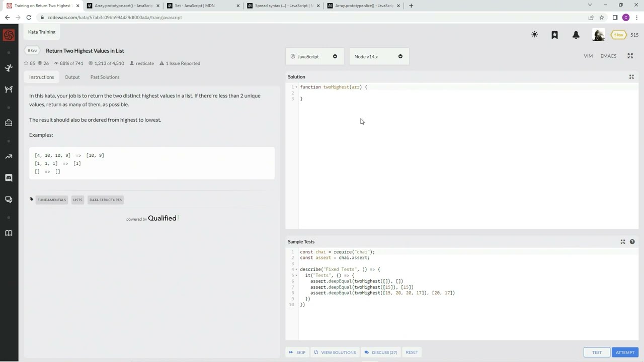The image size is (644, 362).
Task: Collapse it block fold on line 5
Action: (x=297, y=276)
